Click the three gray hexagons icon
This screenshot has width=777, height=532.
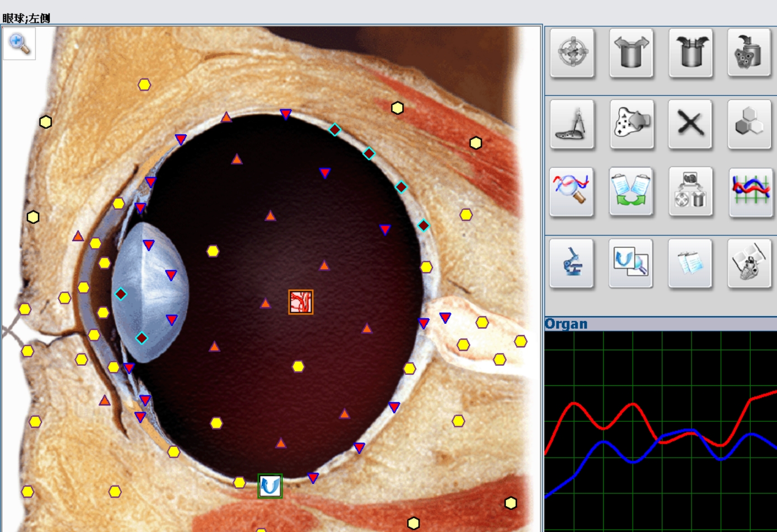(750, 124)
